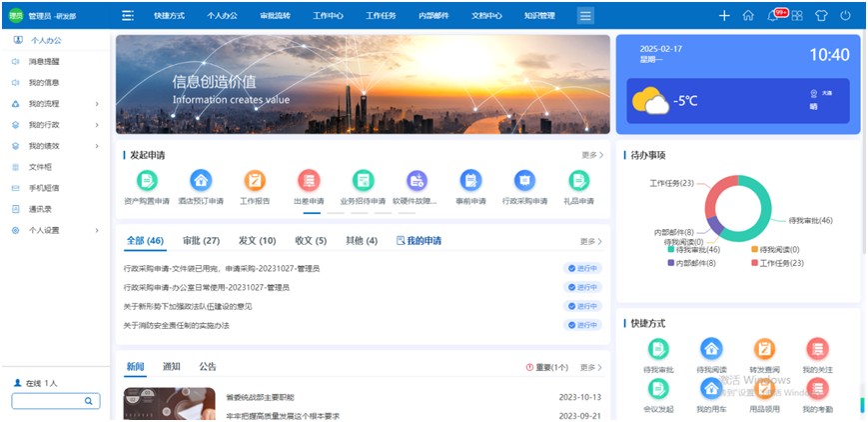Toggle sidebar with the hamburger menu icon
The image size is (868, 422).
[x=127, y=16]
